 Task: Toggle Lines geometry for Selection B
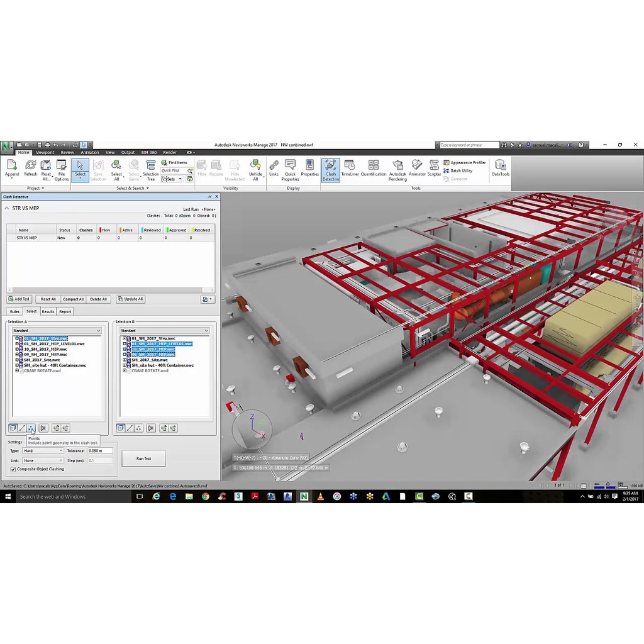pyautogui.click(x=130, y=428)
